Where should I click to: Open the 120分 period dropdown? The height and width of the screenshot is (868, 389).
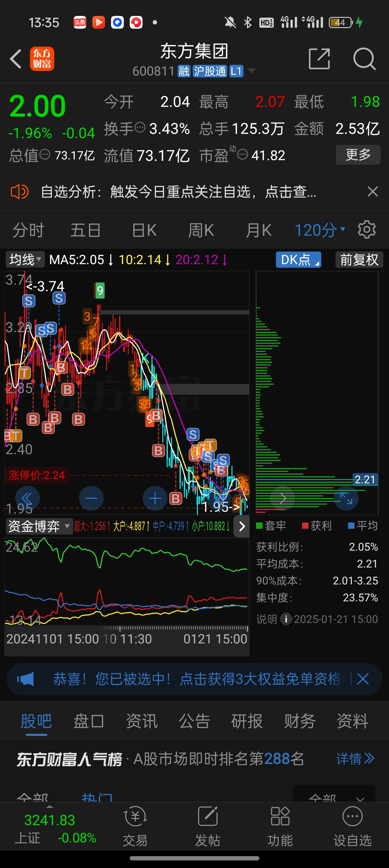point(320,230)
